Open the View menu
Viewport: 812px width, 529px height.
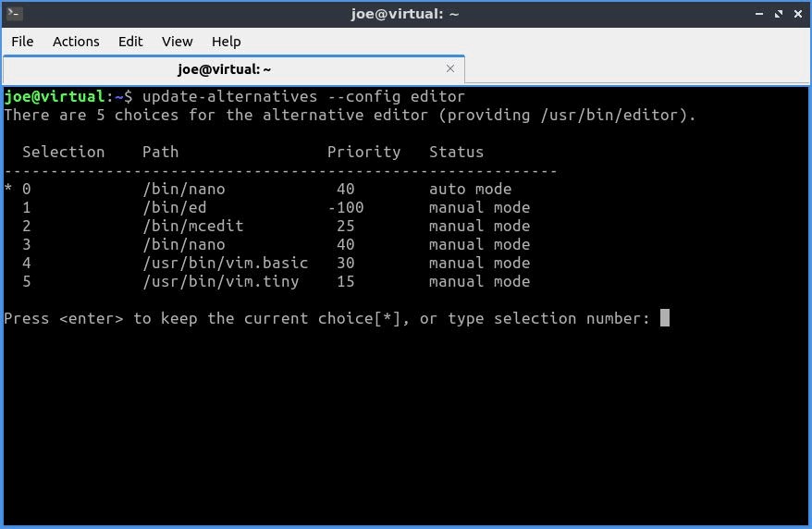[177, 42]
